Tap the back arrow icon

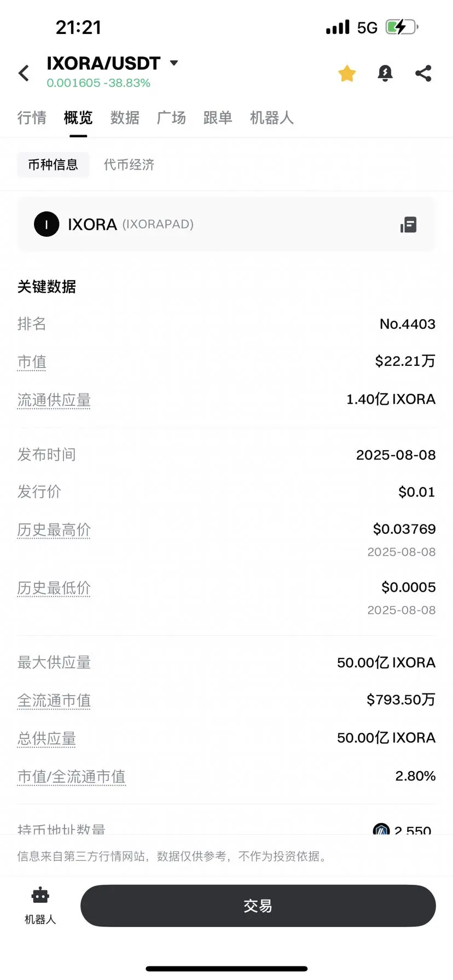pos(24,73)
